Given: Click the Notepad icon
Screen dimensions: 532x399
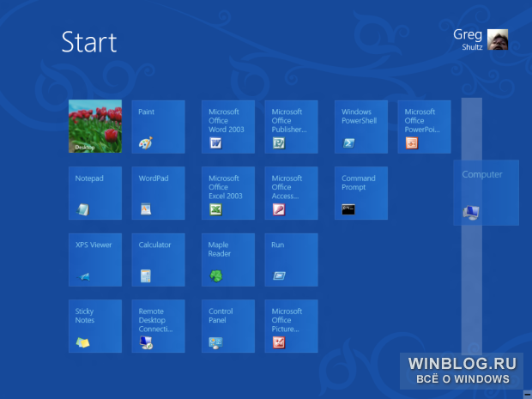Looking at the screenshot, I should tap(82, 209).
